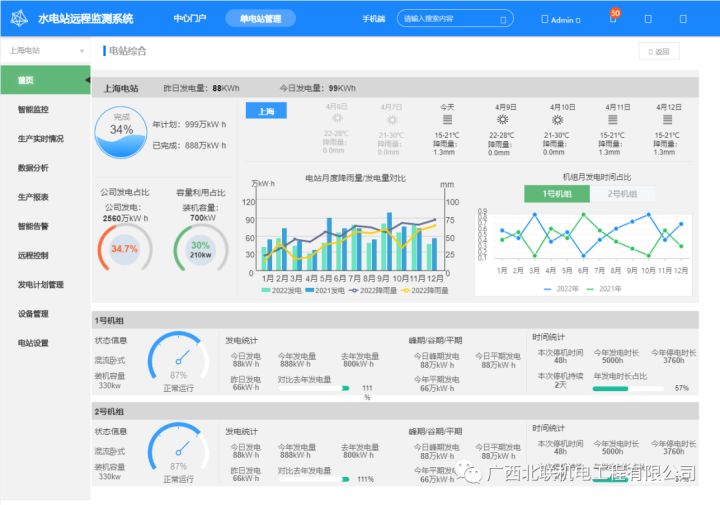Click April 9 sunny weather icon

[x=502, y=119]
